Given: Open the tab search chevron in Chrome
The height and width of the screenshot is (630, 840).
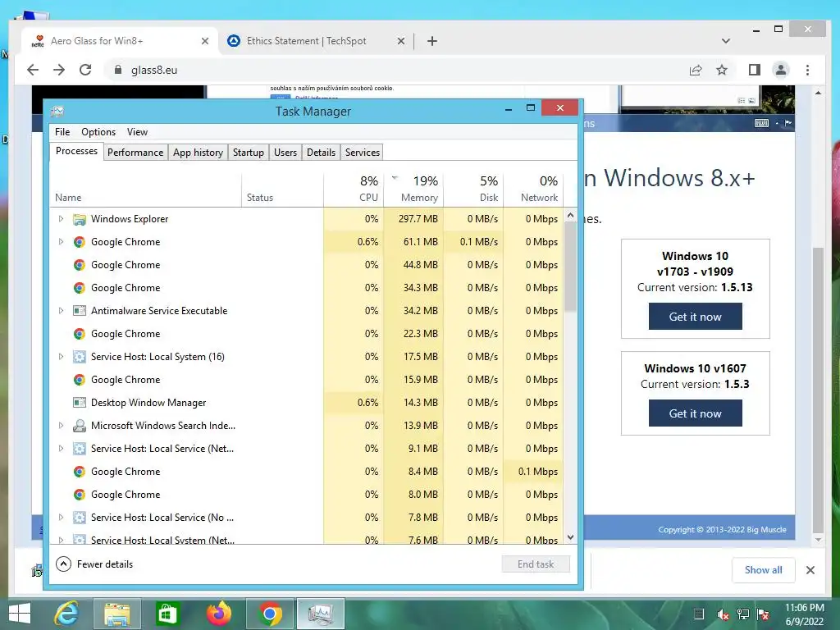Looking at the screenshot, I should (x=726, y=41).
